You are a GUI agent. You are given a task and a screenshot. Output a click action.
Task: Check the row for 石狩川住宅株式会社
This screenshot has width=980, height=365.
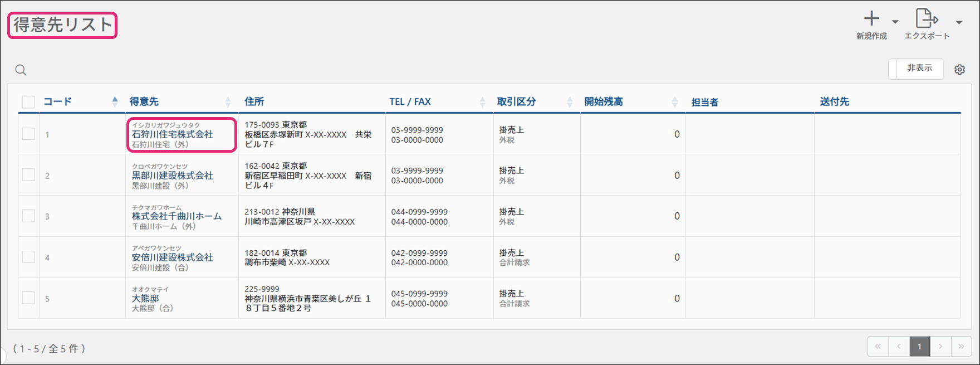point(28,134)
